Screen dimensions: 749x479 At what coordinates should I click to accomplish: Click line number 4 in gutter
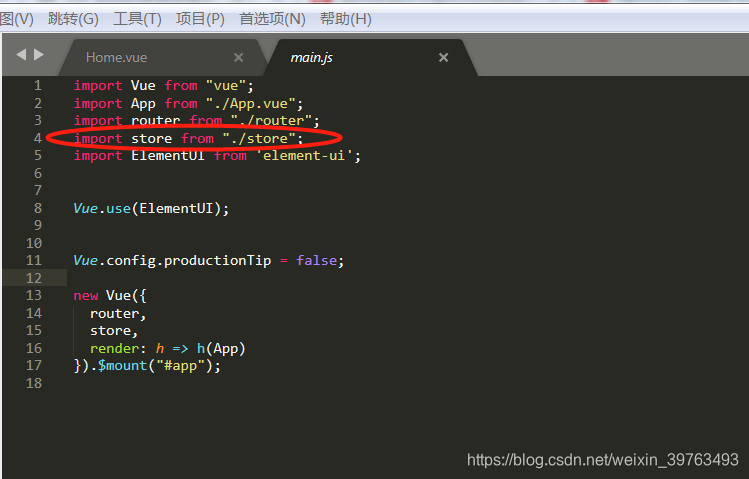(38, 138)
